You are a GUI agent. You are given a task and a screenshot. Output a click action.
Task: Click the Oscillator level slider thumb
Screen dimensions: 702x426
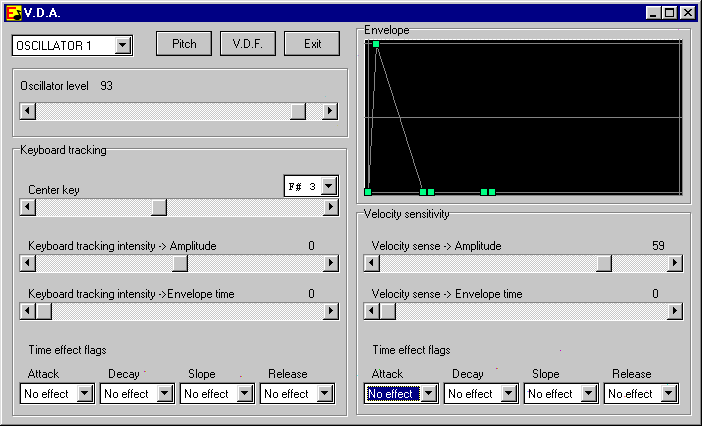[x=298, y=111]
